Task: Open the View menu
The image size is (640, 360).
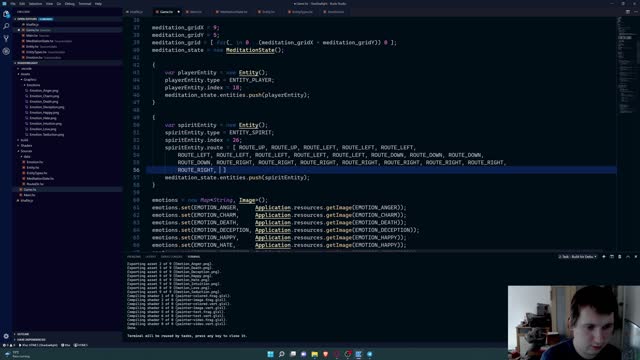Action: (x=49, y=4)
